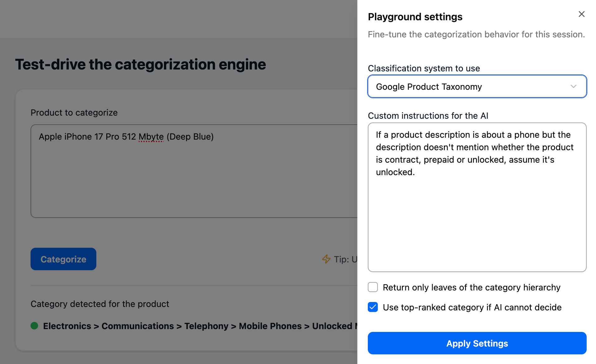
Task: Uncheck 'Use top-ranked category if AI cannot decide'
Action: pyautogui.click(x=372, y=307)
